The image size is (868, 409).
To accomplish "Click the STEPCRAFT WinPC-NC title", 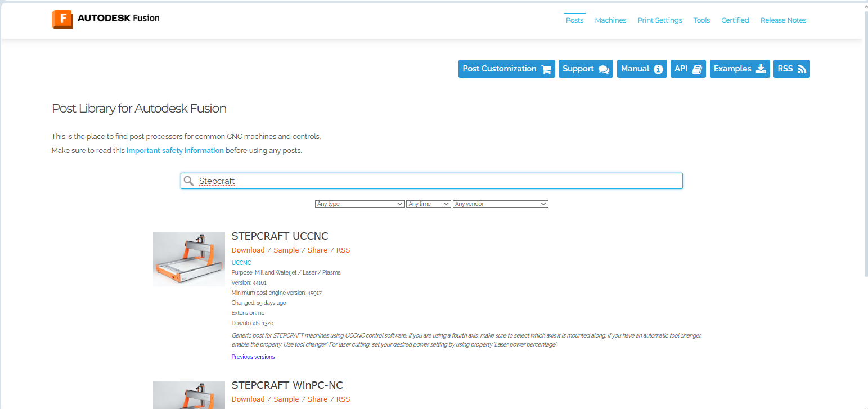I will tap(287, 385).
